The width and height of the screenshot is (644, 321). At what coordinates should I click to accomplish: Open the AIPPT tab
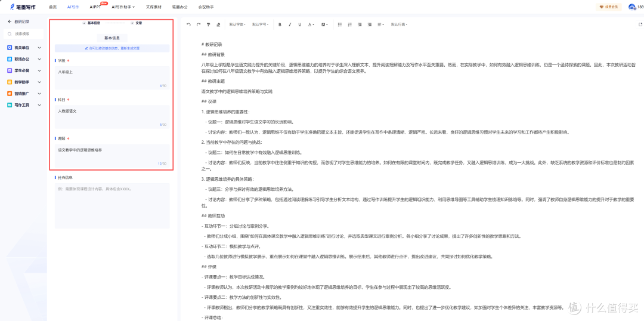(95, 7)
